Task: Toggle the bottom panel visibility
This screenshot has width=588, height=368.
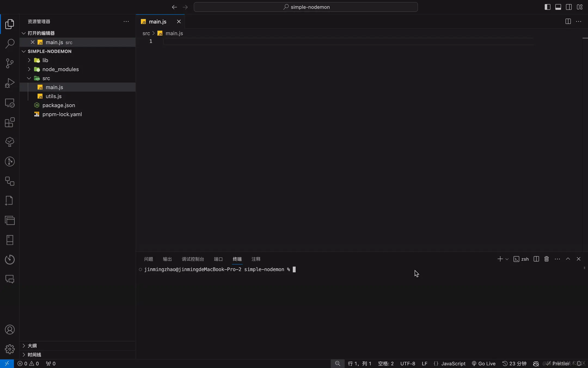Action: [x=558, y=7]
